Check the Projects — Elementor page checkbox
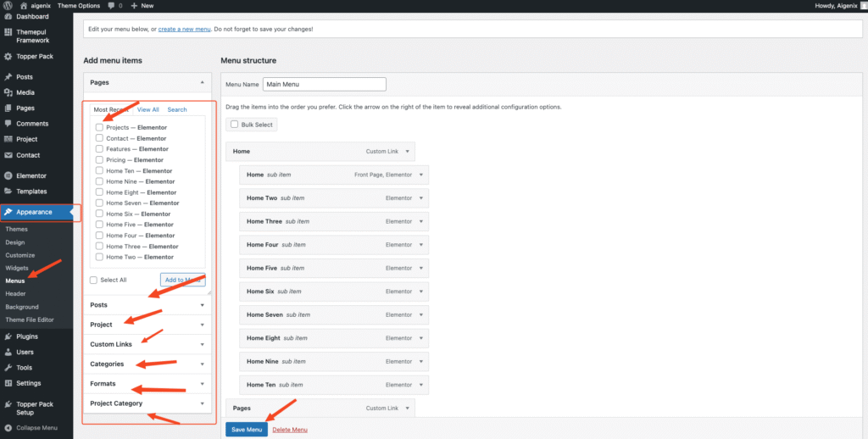868x439 pixels. tap(99, 127)
